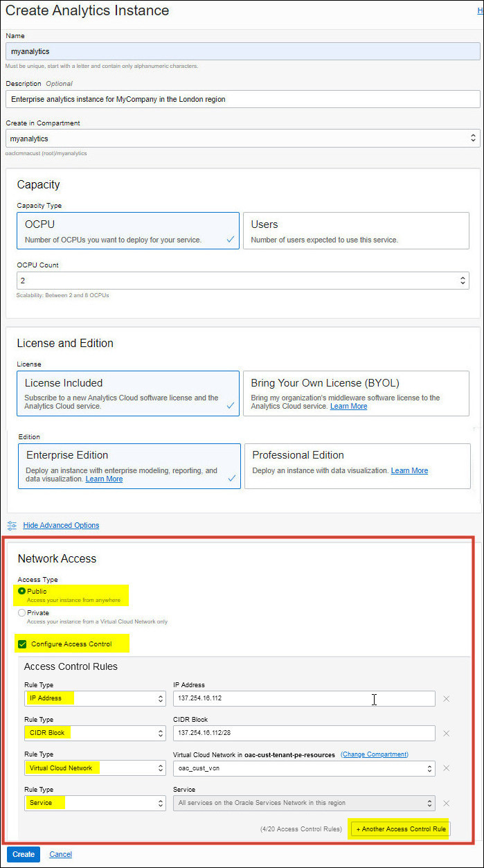Pick Enterprise Edition card
484x868 pixels.
click(129, 466)
